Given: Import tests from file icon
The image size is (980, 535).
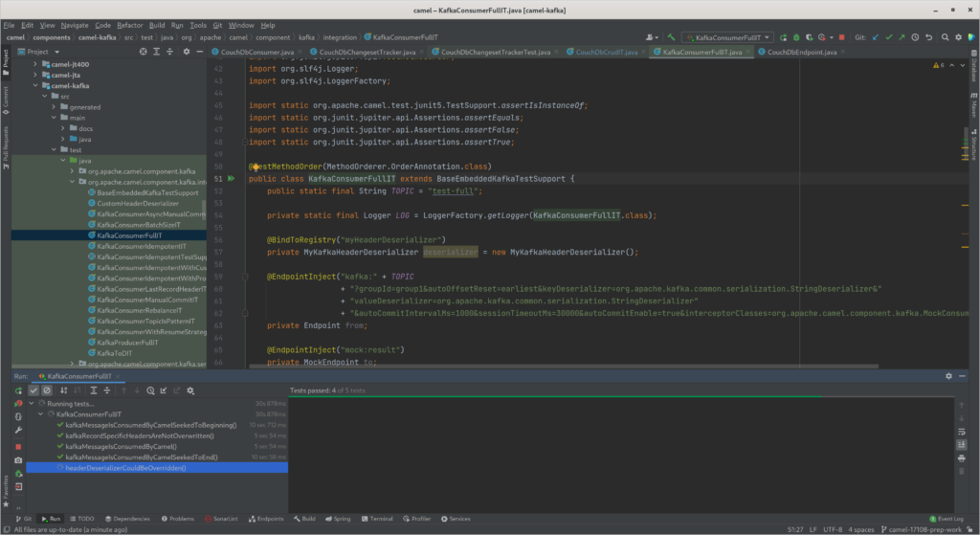Looking at the screenshot, I should [164, 390].
